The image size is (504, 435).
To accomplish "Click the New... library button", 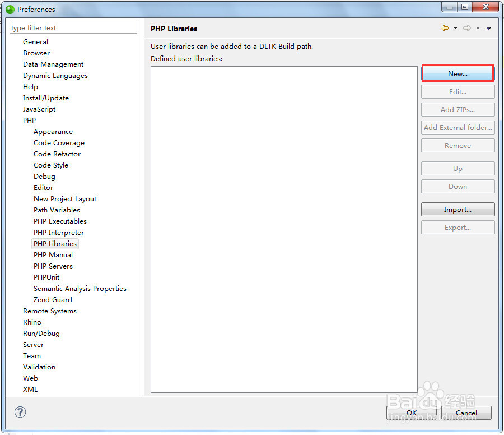I will click(x=458, y=73).
